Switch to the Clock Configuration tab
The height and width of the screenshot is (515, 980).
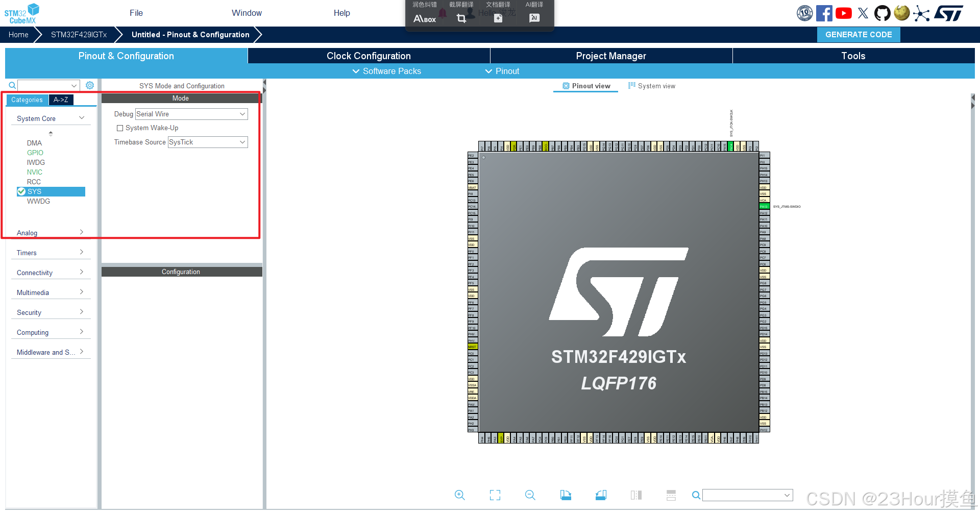[369, 56]
